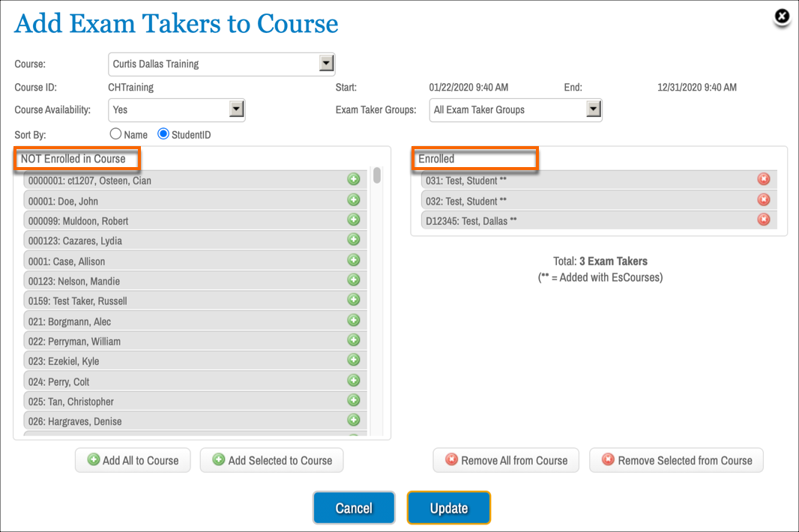This screenshot has height=532, width=799.
Task: Click the red remove icon for student 031
Action: tap(763, 178)
